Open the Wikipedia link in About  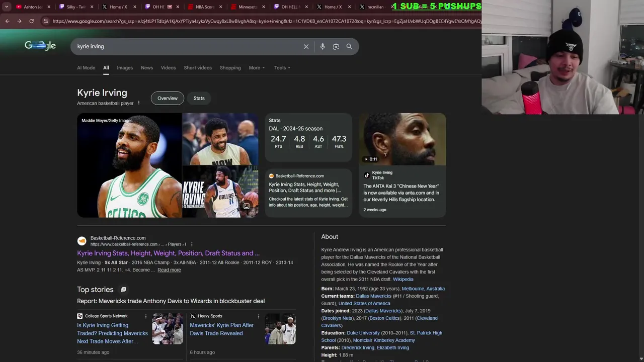point(403,280)
